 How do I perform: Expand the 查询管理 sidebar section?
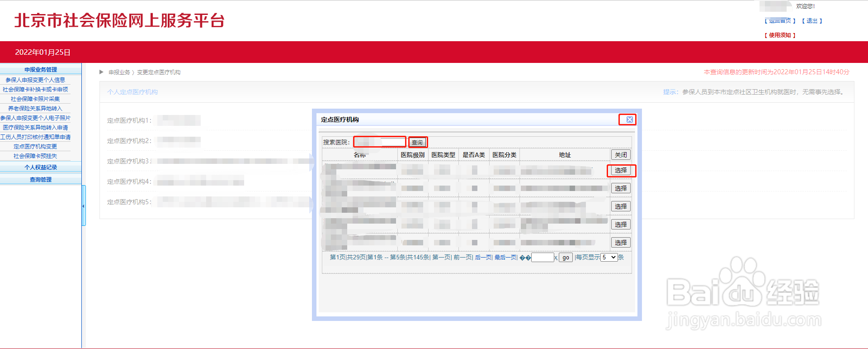(x=41, y=180)
